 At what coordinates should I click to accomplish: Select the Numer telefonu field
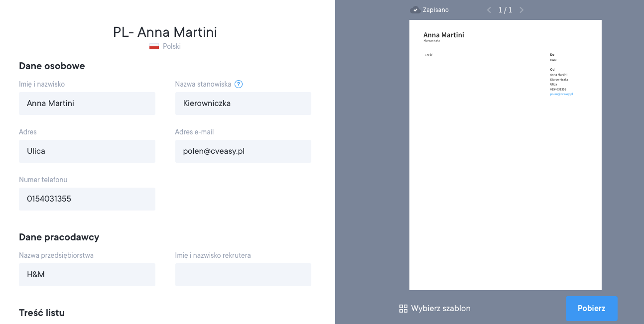pyautogui.click(x=87, y=199)
